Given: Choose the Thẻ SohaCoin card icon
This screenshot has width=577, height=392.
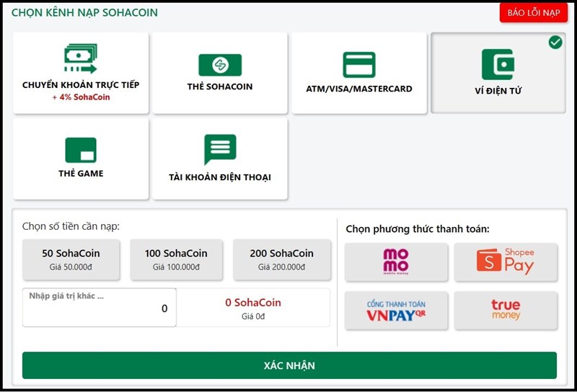Looking at the screenshot, I should (220, 65).
